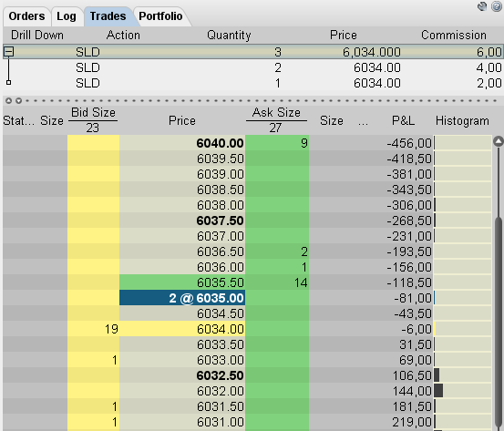
Task: Sort trades by the Action column header
Action: [123, 35]
